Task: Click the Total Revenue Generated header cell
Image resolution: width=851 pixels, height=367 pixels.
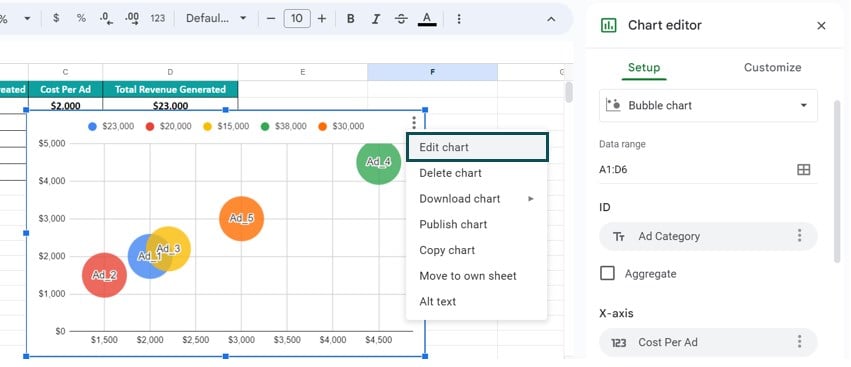Action: (x=170, y=90)
